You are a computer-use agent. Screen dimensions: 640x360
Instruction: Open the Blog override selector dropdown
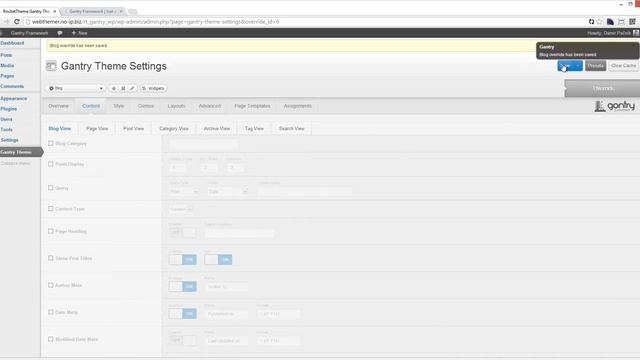click(76, 88)
